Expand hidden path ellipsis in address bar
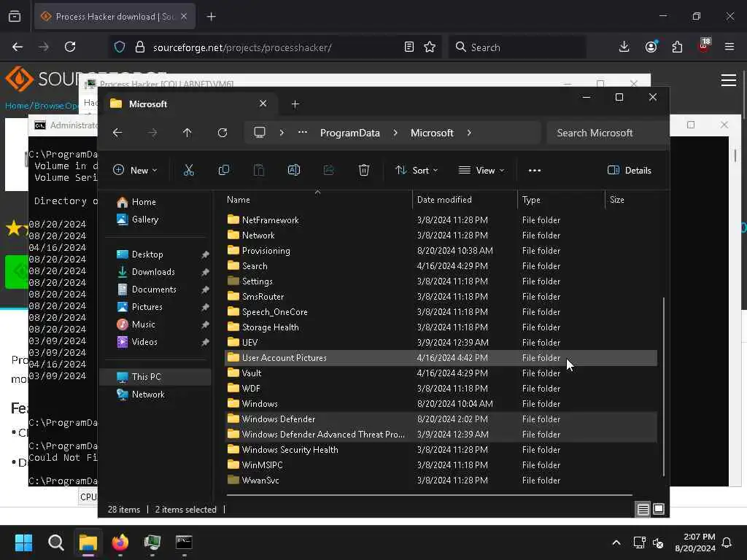747x560 pixels. pyautogui.click(x=303, y=133)
